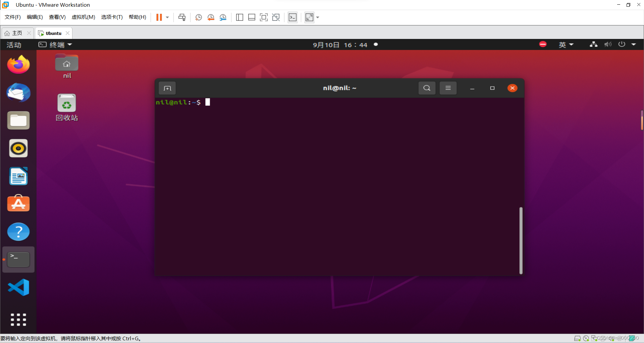Open the 帮助(H) menu
This screenshot has width=644, height=343.
pos(138,17)
